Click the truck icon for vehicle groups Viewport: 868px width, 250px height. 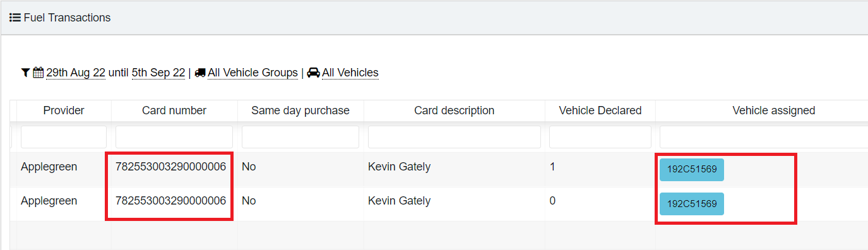tap(200, 73)
